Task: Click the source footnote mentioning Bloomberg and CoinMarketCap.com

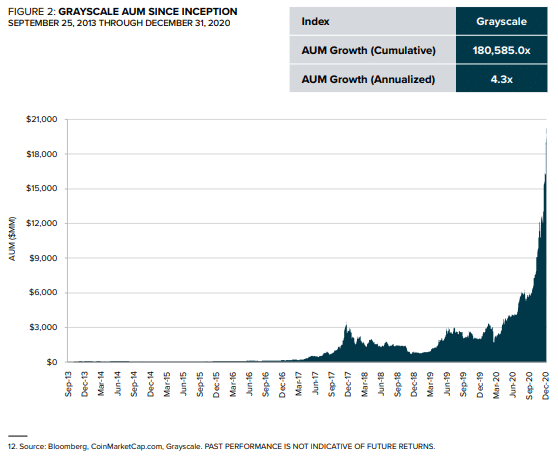Action: (x=221, y=446)
